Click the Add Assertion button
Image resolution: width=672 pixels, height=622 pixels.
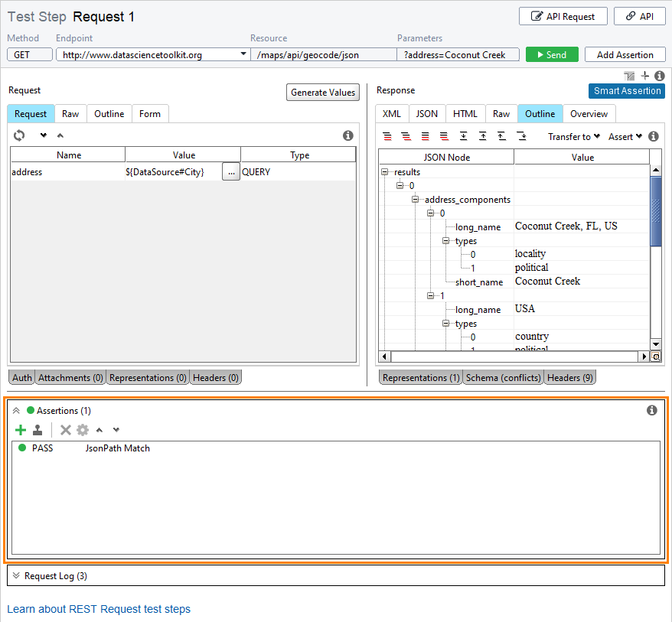pos(625,54)
